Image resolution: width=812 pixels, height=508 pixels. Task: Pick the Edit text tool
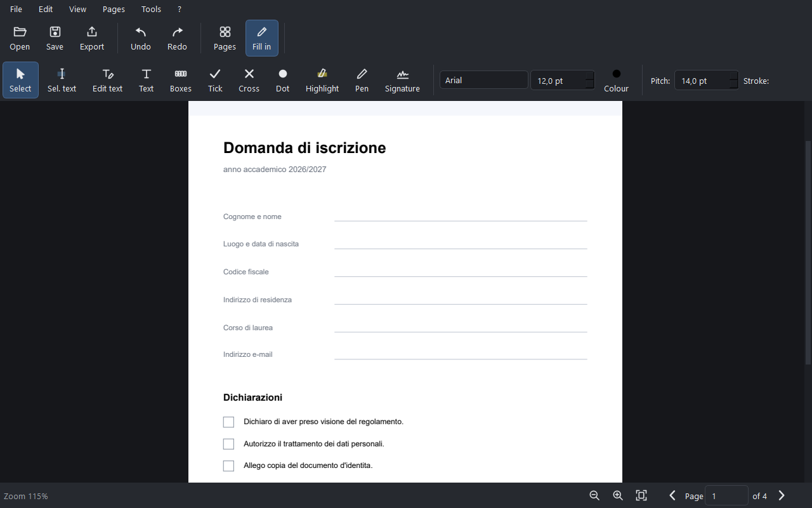pos(107,80)
